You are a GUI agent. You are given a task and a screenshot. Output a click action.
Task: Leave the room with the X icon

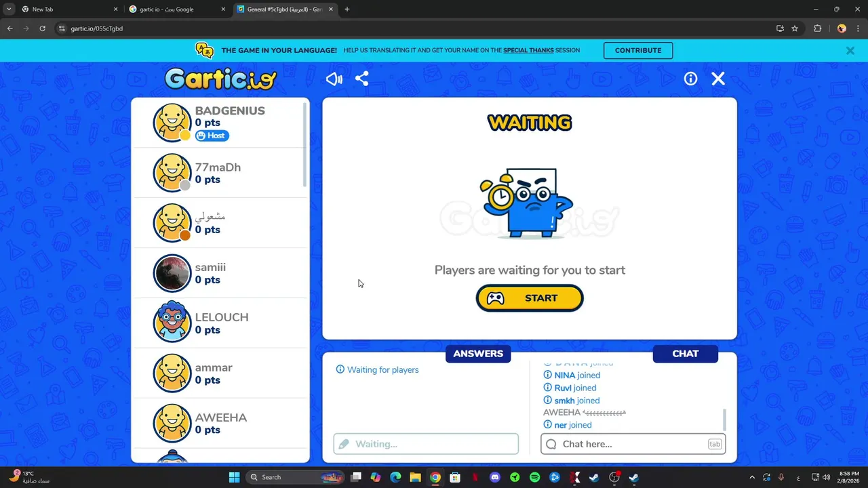(x=718, y=79)
